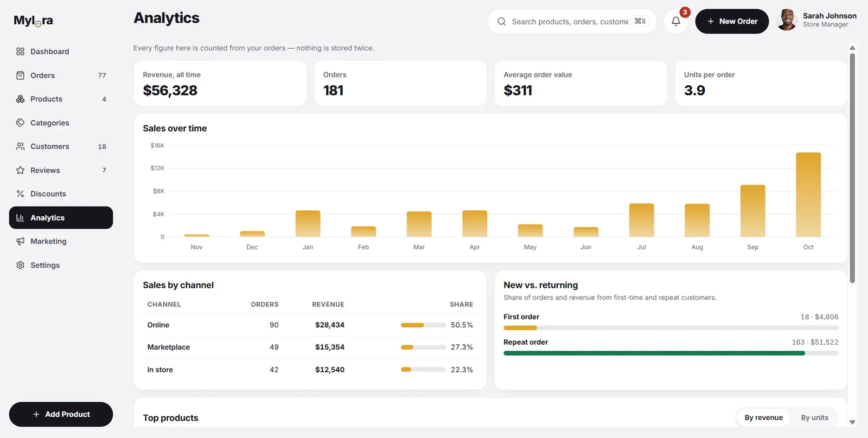The height and width of the screenshot is (438, 868).
Task: Click the Online channel share bar
Action: (x=423, y=325)
